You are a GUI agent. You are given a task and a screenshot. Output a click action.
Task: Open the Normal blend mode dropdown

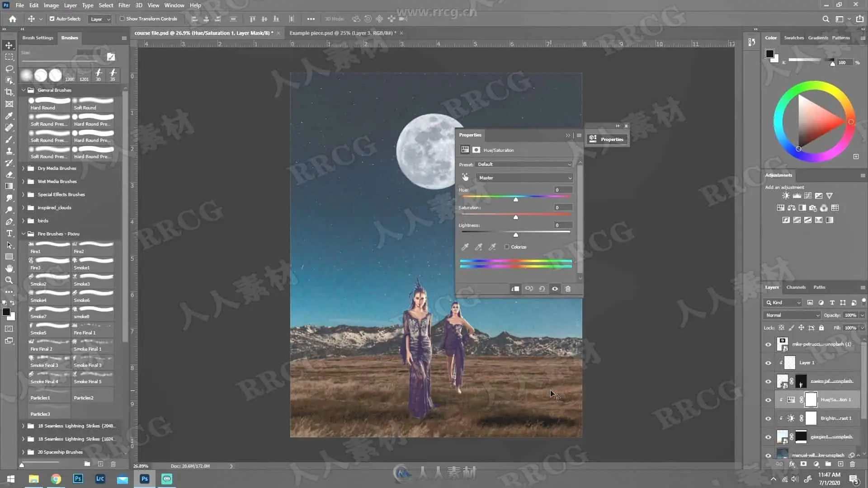coord(792,315)
